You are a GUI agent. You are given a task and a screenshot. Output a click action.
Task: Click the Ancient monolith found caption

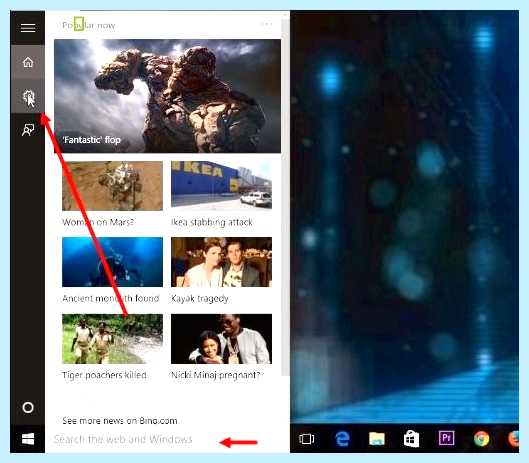pos(111,298)
